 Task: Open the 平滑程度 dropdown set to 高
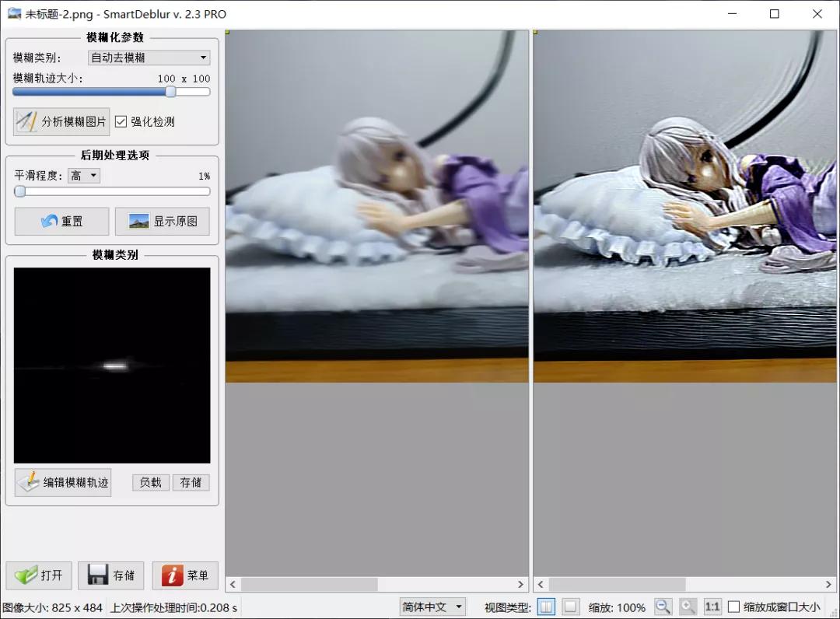click(x=83, y=176)
